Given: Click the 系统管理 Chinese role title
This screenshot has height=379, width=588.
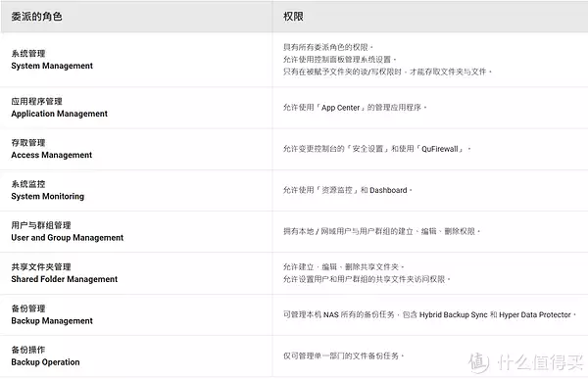Looking at the screenshot, I should [x=28, y=54].
